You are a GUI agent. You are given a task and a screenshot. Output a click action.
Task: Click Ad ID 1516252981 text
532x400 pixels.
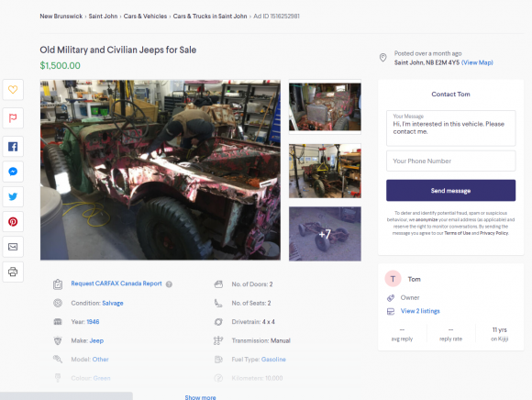coord(276,17)
